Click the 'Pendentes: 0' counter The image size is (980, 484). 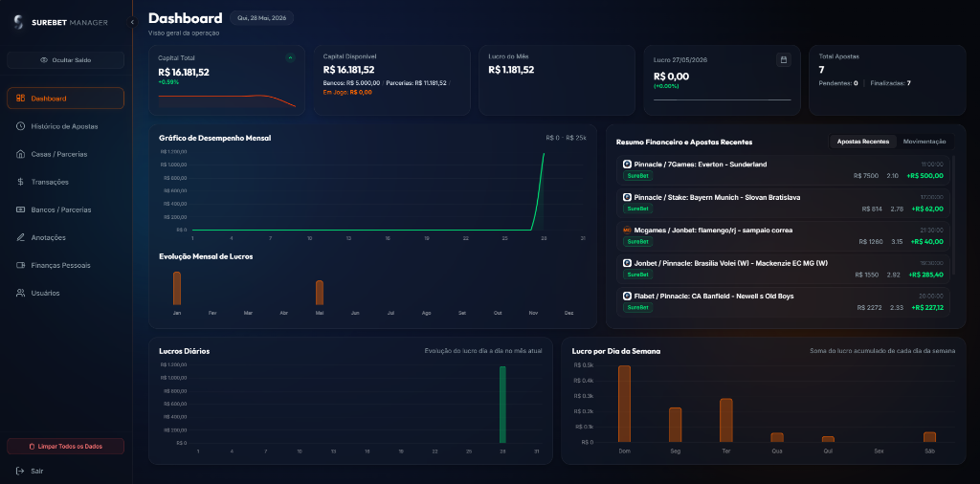click(x=838, y=83)
